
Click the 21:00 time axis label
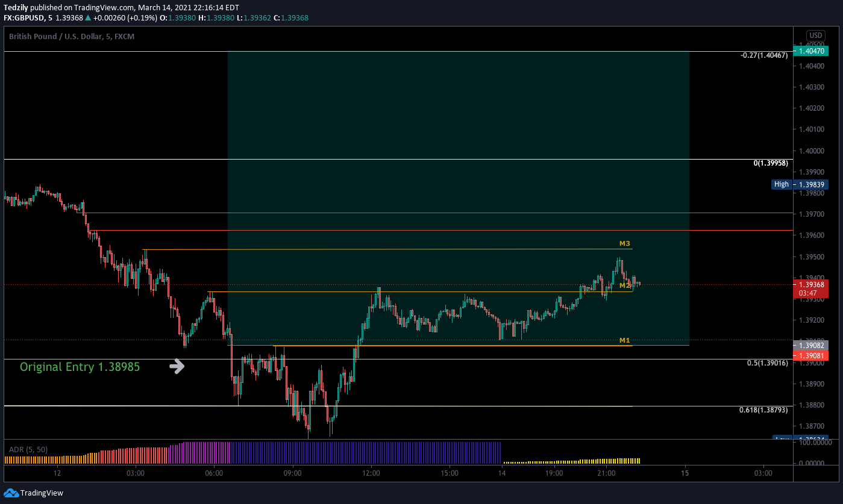606,473
